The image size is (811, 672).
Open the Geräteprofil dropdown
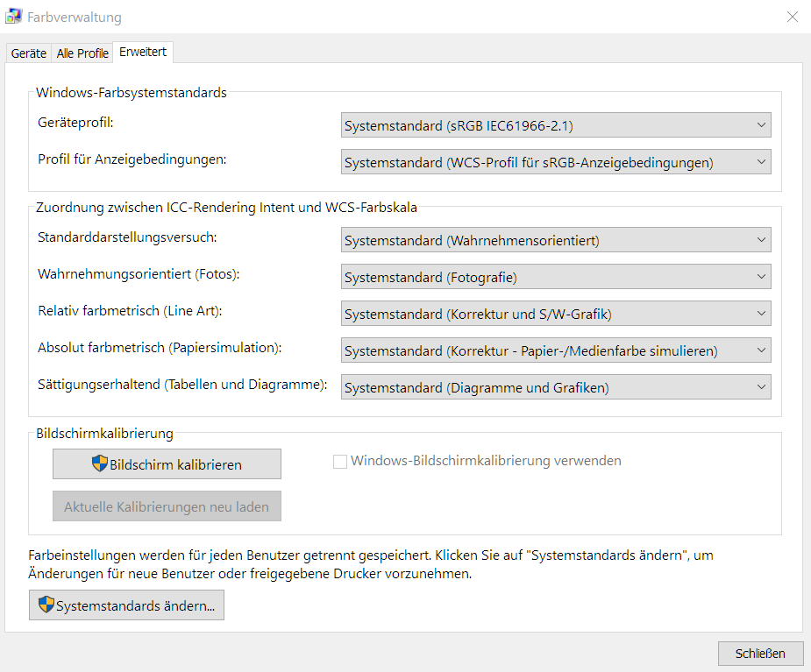coord(556,125)
